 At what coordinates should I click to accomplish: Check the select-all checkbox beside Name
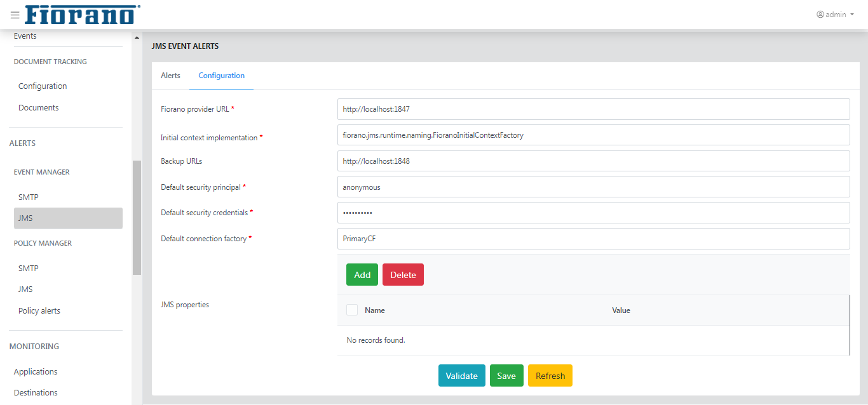[x=352, y=310]
